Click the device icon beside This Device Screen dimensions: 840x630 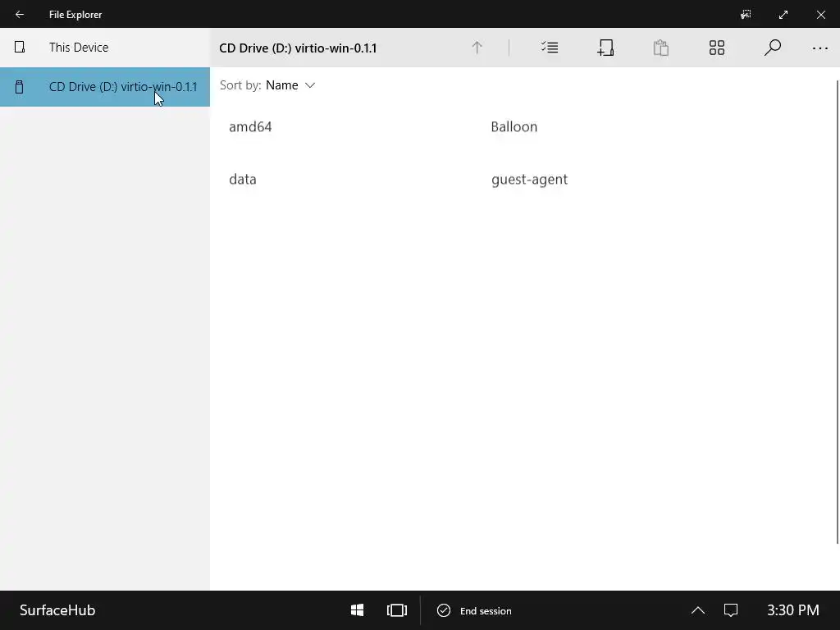click(x=20, y=47)
